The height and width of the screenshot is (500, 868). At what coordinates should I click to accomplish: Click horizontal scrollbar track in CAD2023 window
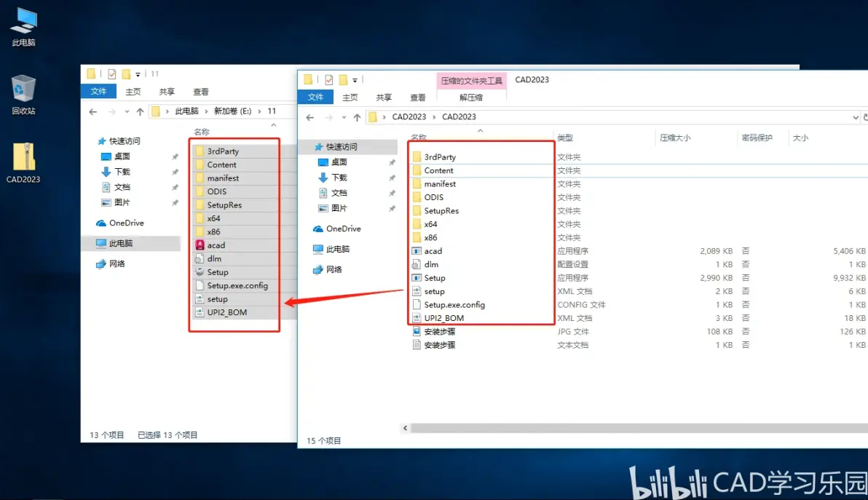639,428
